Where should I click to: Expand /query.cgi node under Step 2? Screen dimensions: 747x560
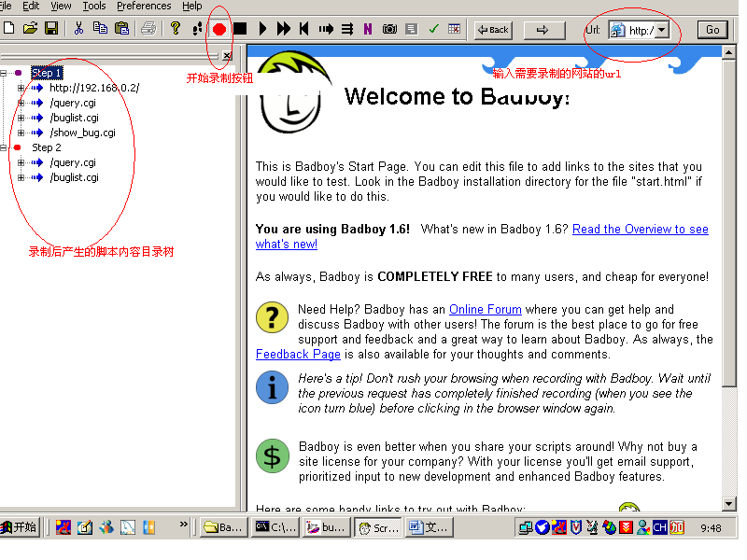[21, 162]
